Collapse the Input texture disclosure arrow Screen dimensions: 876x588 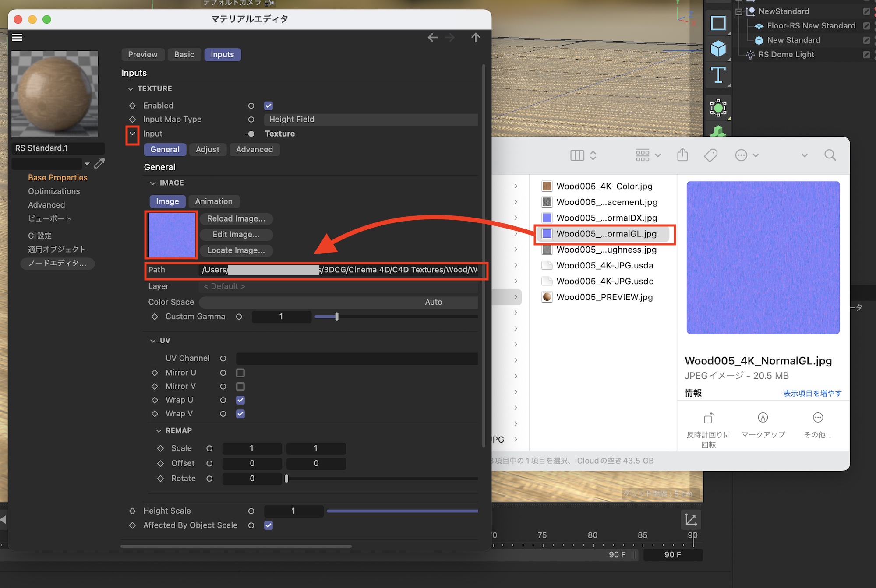tap(132, 134)
